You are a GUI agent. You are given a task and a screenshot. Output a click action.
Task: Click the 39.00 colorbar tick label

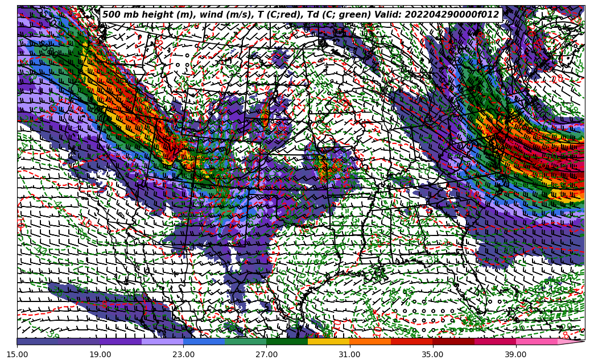click(515, 354)
